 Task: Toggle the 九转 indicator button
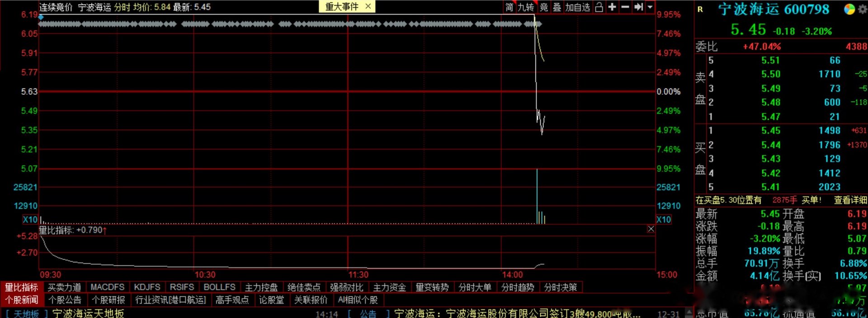[x=526, y=7]
